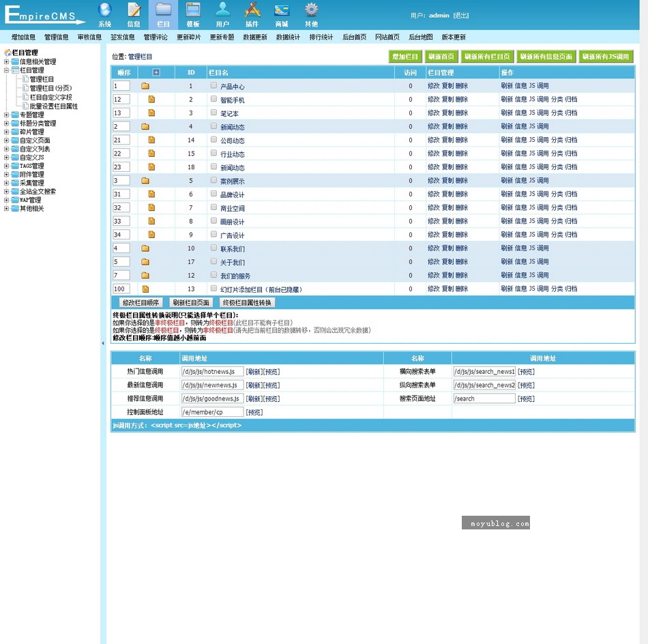
Task: Open the 插件 plugin icon in top bar
Action: click(252, 15)
